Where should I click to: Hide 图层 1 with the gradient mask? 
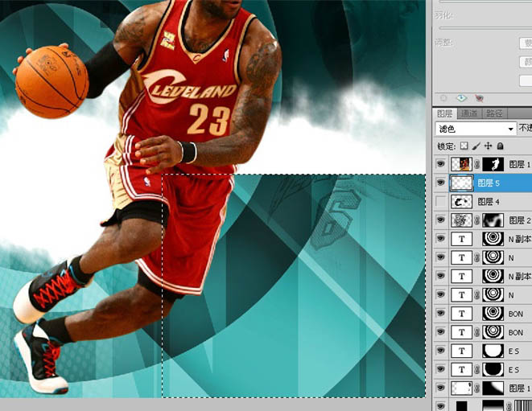pos(440,388)
